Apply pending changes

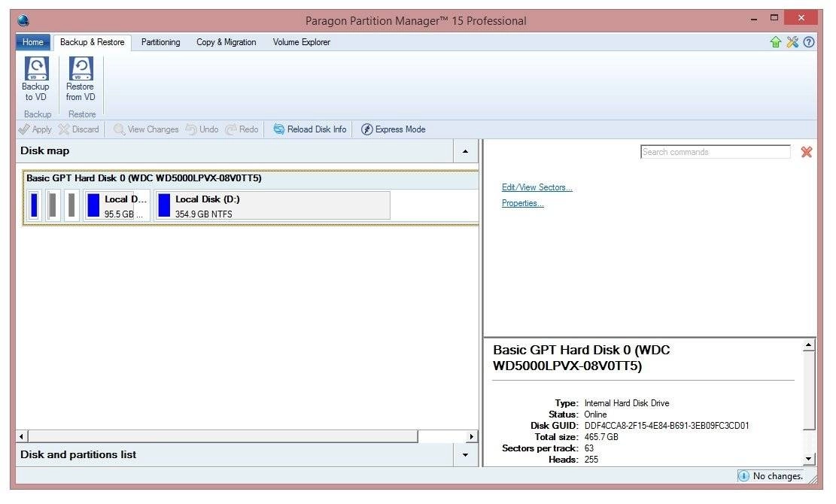tap(35, 129)
